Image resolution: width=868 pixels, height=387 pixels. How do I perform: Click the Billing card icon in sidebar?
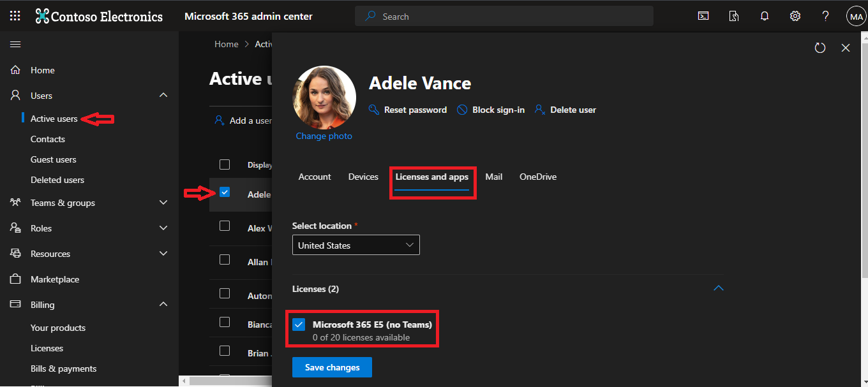click(x=15, y=305)
